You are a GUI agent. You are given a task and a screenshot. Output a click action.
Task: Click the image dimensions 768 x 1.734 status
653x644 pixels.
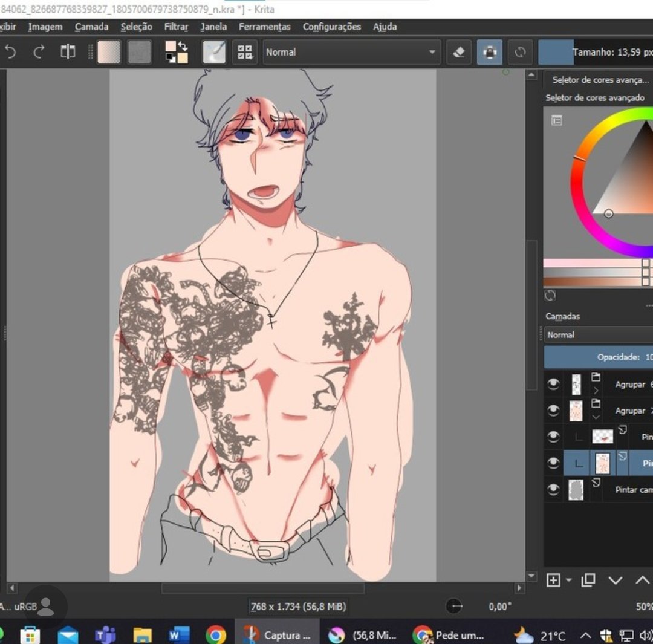click(x=298, y=607)
